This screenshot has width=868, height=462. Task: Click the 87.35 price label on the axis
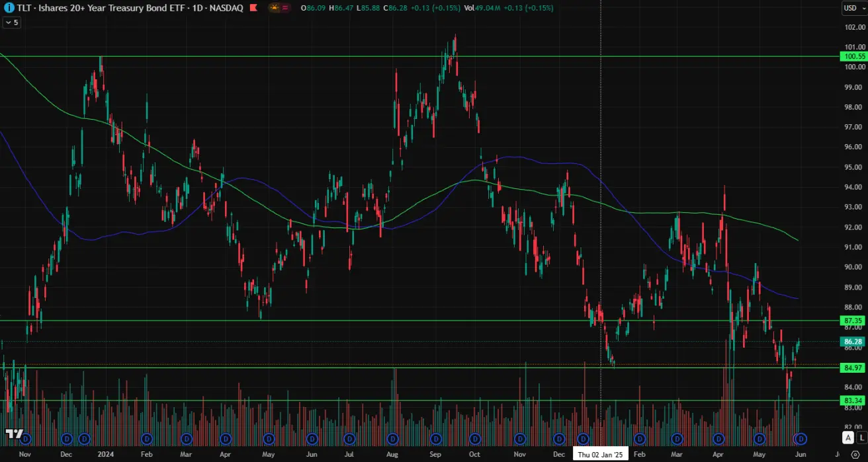[851, 321]
